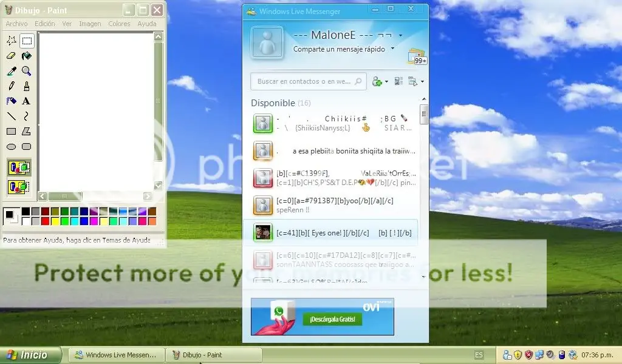Click the contact list layout icon
This screenshot has height=364, width=622.
(398, 81)
